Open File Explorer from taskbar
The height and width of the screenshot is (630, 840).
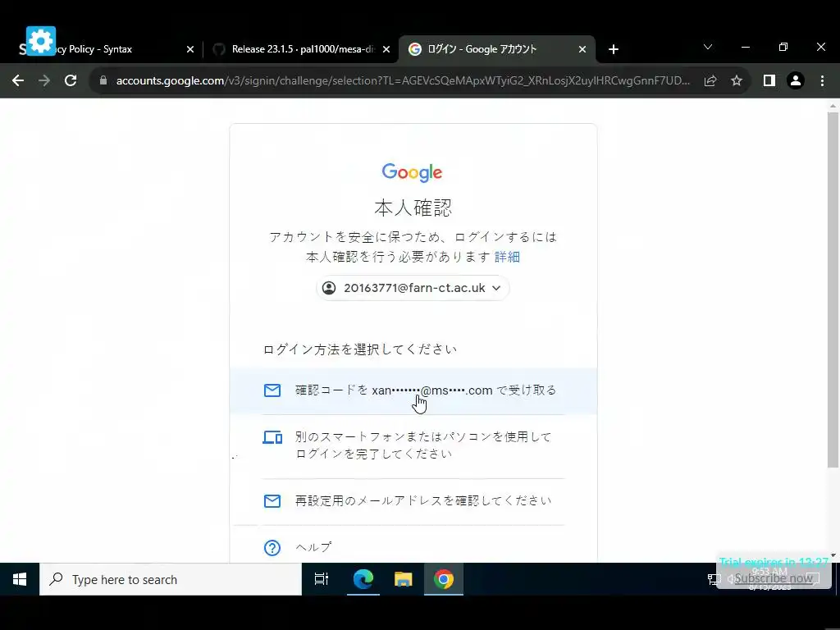click(403, 579)
